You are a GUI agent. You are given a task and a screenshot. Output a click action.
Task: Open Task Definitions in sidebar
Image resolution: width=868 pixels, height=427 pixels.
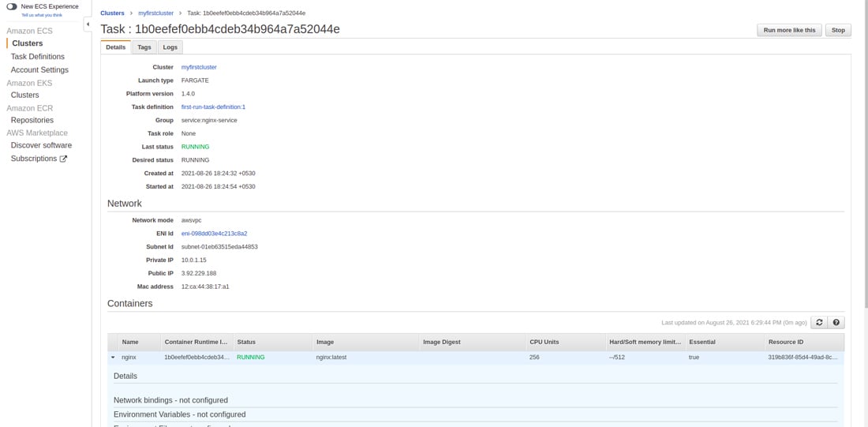click(38, 57)
